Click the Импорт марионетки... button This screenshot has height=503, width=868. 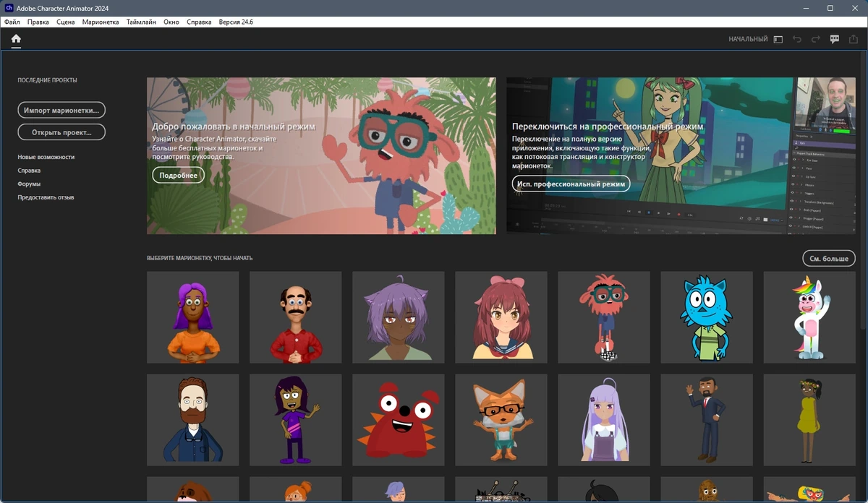tap(61, 111)
